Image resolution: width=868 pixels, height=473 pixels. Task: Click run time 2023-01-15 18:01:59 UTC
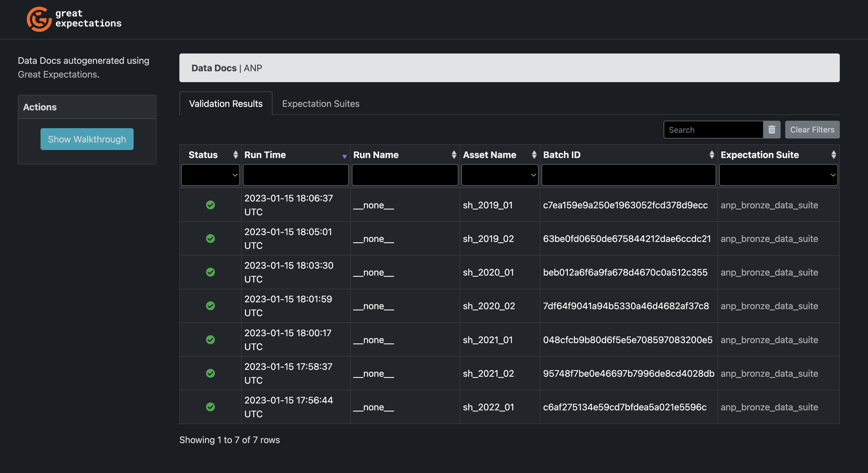(288, 305)
